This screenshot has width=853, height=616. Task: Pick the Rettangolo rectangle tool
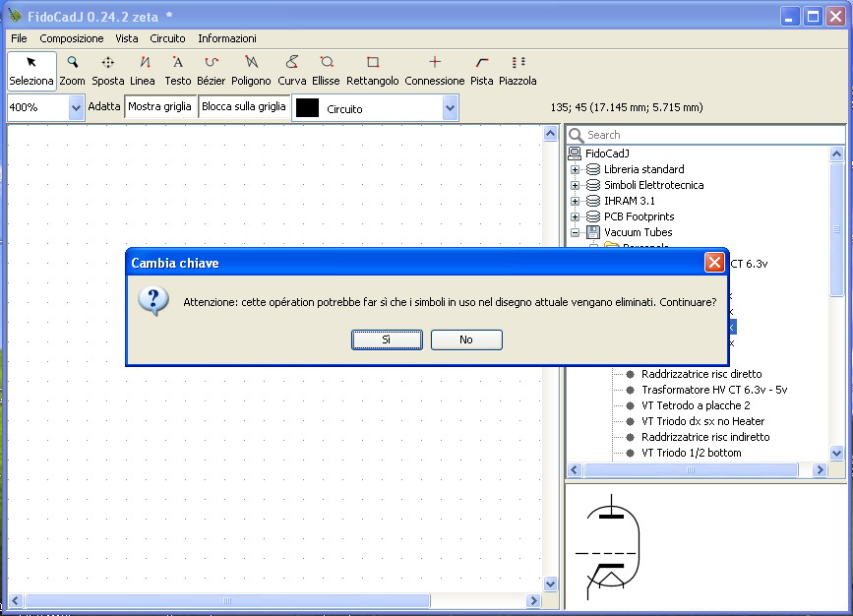click(373, 69)
